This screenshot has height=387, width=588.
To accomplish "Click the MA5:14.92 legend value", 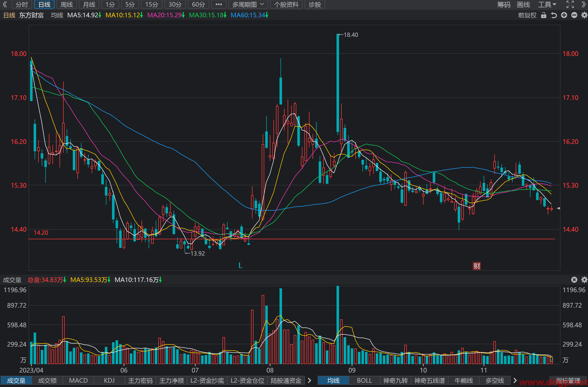I will [84, 15].
